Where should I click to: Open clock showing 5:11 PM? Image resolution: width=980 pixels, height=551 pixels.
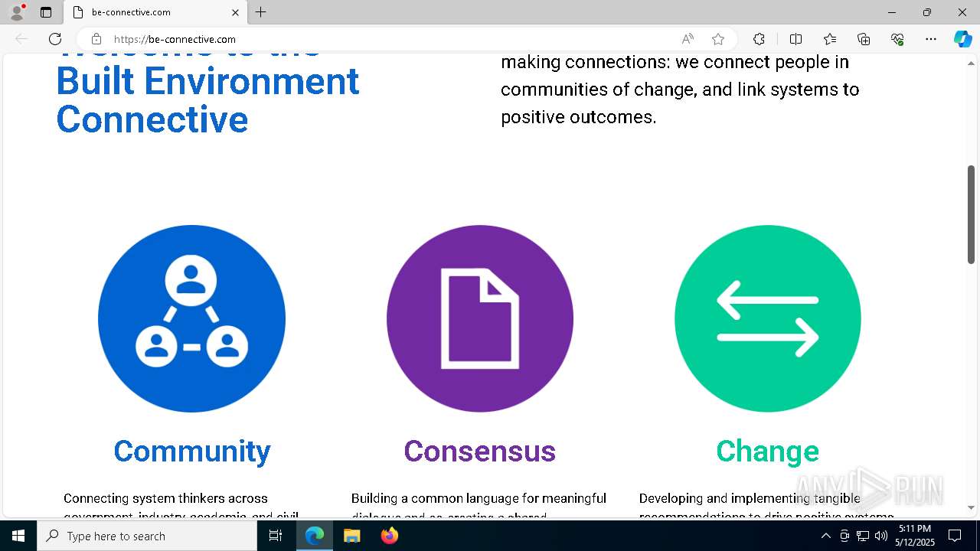(914, 536)
